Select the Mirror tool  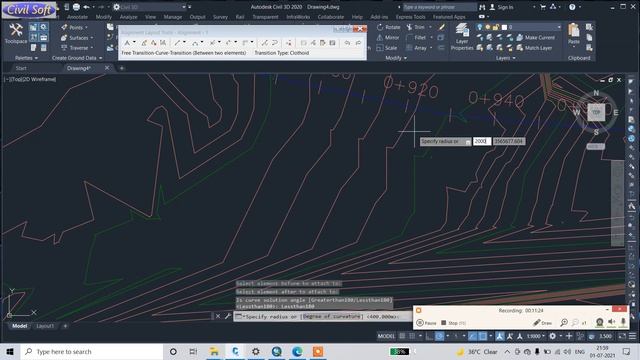[x=388, y=38]
